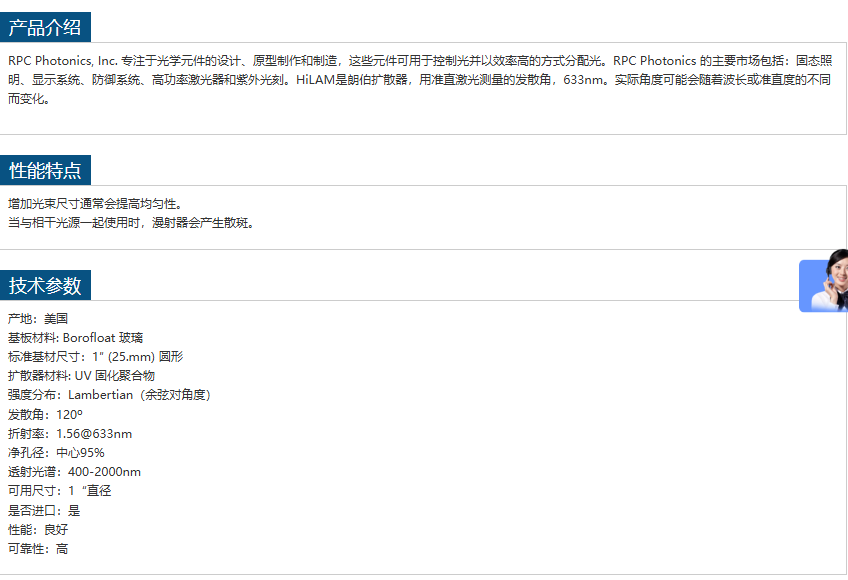The height and width of the screenshot is (580, 848).
Task: Select the 性能特点 section header
Action: click(45, 170)
